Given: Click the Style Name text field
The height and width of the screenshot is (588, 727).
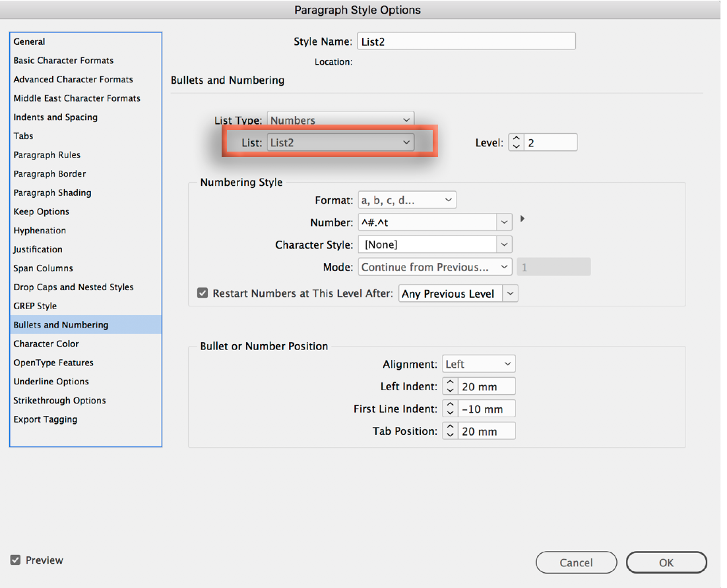Looking at the screenshot, I should [x=466, y=42].
